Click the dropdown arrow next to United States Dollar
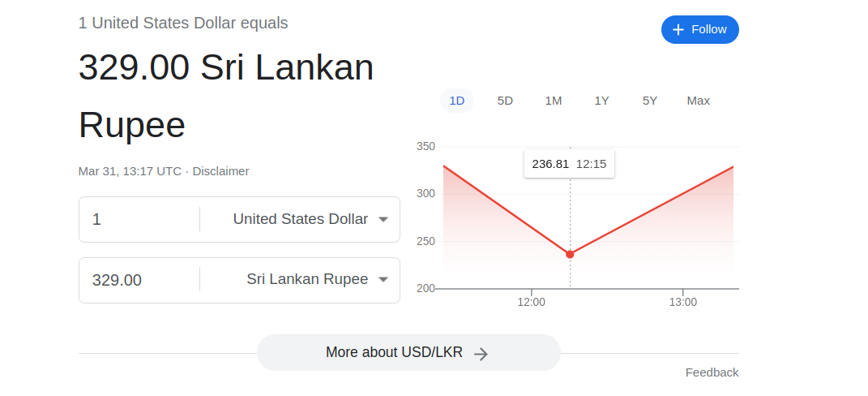Image resolution: width=868 pixels, height=396 pixels. pos(383,220)
